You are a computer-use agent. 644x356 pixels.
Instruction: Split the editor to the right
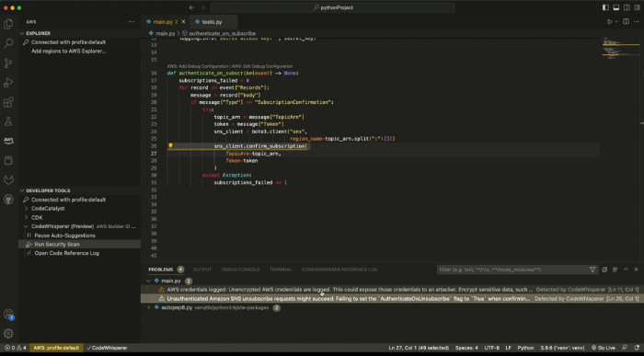tap(626, 22)
